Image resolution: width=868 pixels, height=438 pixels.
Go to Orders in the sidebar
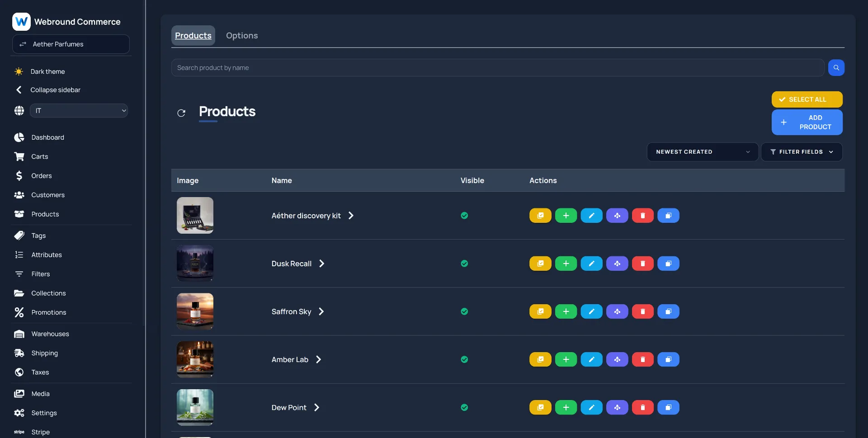pyautogui.click(x=42, y=176)
